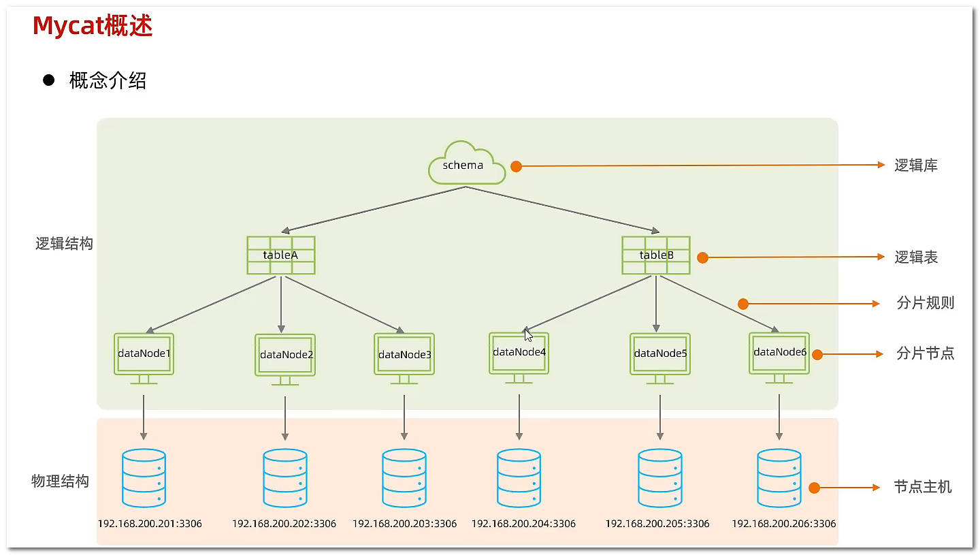Click the dataNode3 monitor icon

pyautogui.click(x=404, y=359)
